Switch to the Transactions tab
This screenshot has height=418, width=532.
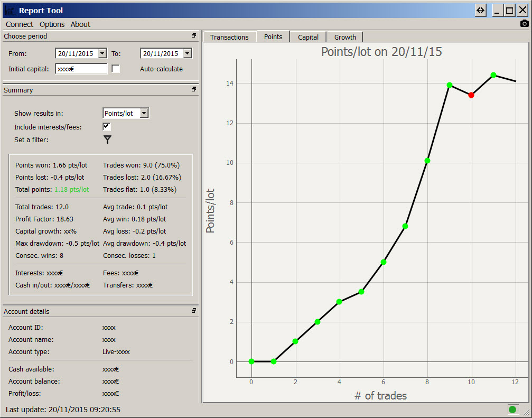tap(229, 37)
